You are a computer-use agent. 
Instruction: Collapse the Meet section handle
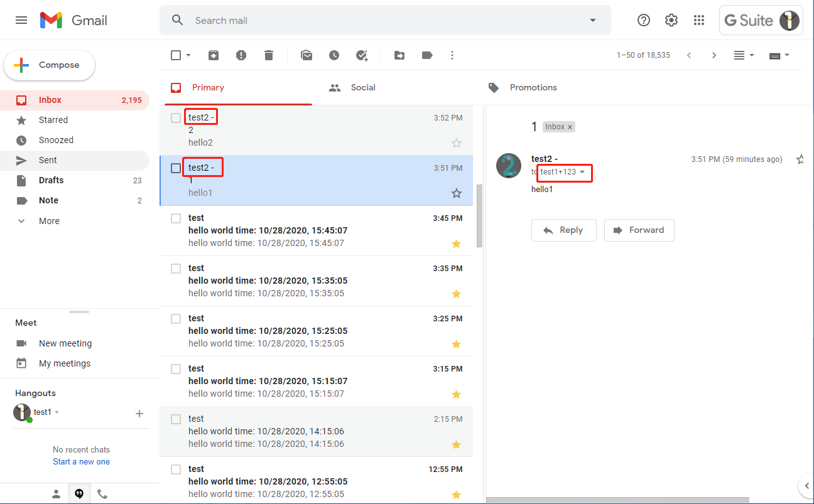(x=79, y=312)
